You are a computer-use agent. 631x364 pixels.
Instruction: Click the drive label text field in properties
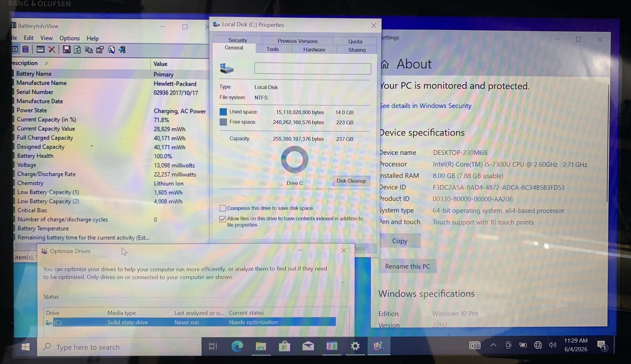click(313, 69)
